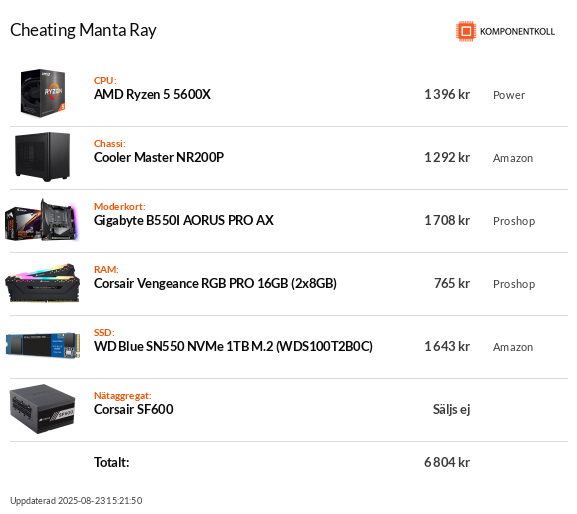Click the 765 kr RAM price
This screenshot has height=514, width=577.
click(452, 283)
